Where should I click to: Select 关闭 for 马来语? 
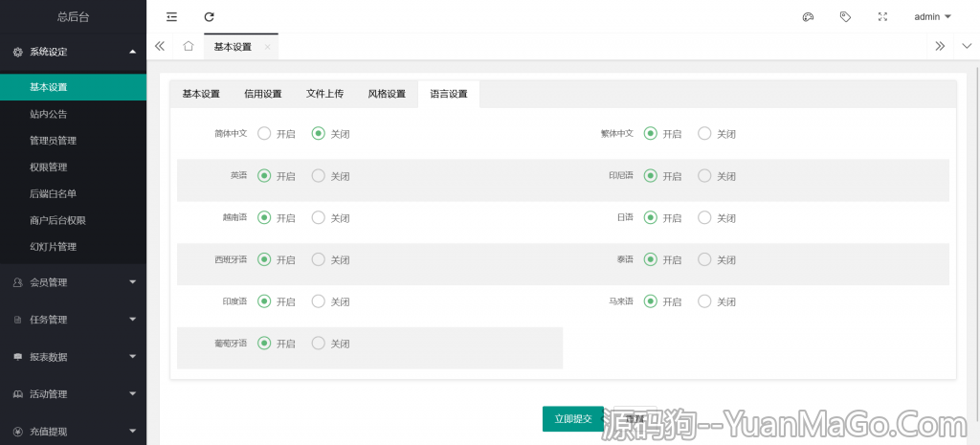pyautogui.click(x=716, y=301)
